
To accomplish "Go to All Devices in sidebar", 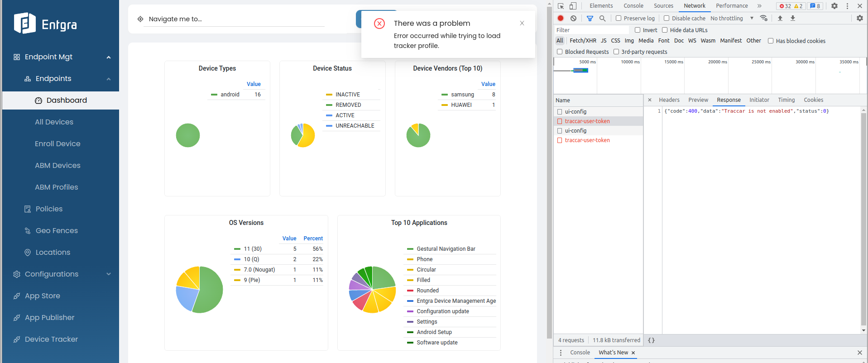I will 54,122.
